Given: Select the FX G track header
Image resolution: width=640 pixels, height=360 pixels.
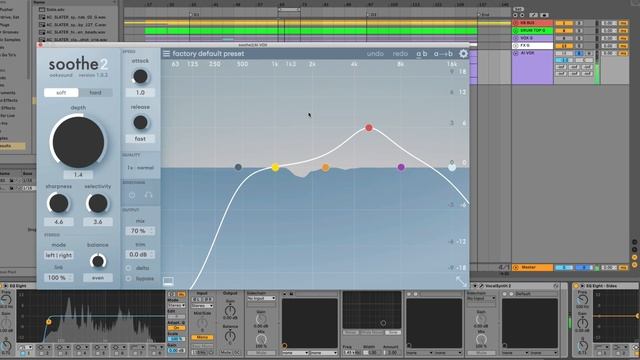Looking at the screenshot, I should pyautogui.click(x=533, y=46).
